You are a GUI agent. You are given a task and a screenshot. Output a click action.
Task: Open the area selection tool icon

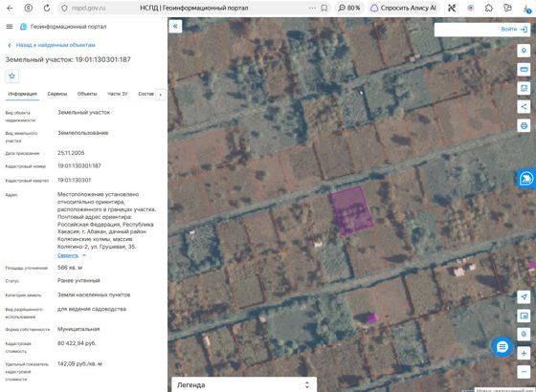[x=524, y=88]
